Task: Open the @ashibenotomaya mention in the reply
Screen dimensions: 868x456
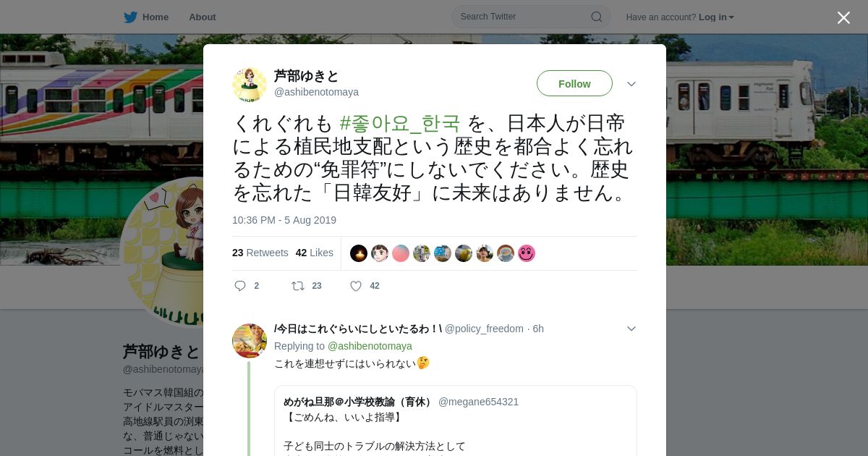Action: pos(370,346)
